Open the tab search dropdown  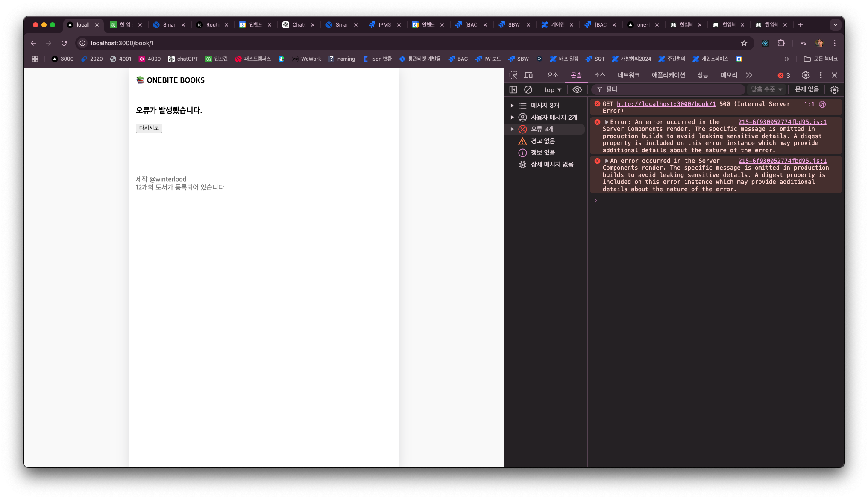tap(835, 25)
